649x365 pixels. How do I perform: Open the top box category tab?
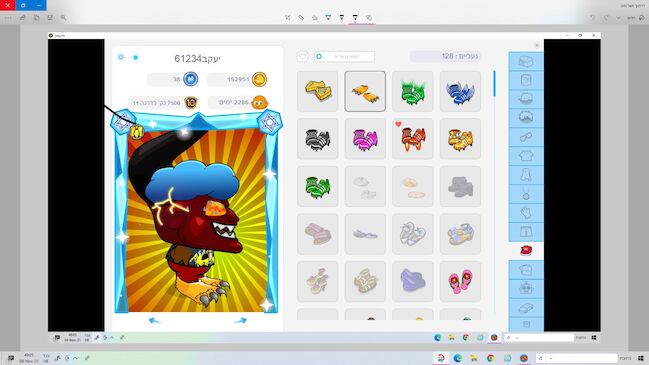click(x=526, y=61)
